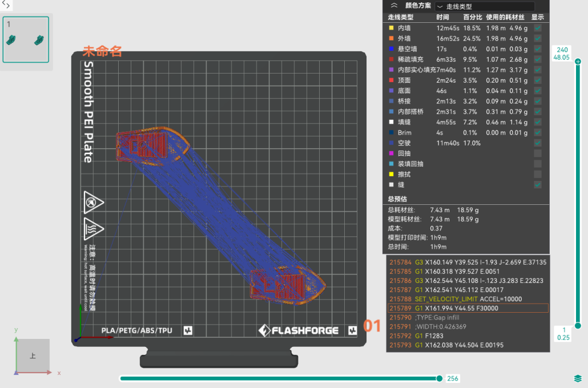
Task: Uncheck the sparse infill (稀疏填充) visibility box
Action: (x=538, y=59)
